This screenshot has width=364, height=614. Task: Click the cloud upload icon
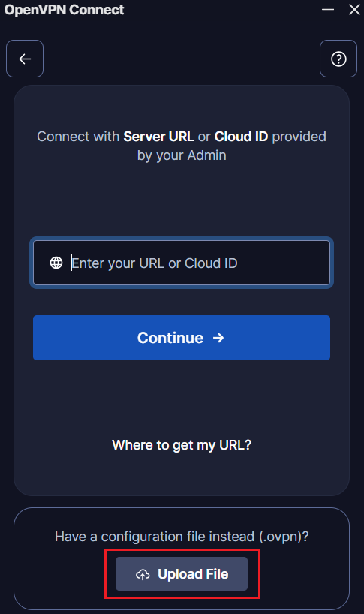pyautogui.click(x=143, y=574)
